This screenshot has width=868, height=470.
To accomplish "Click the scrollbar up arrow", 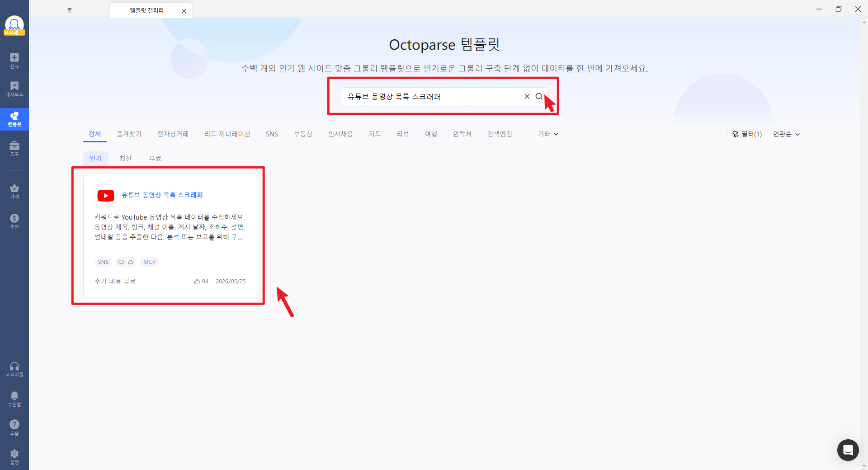I will tap(864, 22).
